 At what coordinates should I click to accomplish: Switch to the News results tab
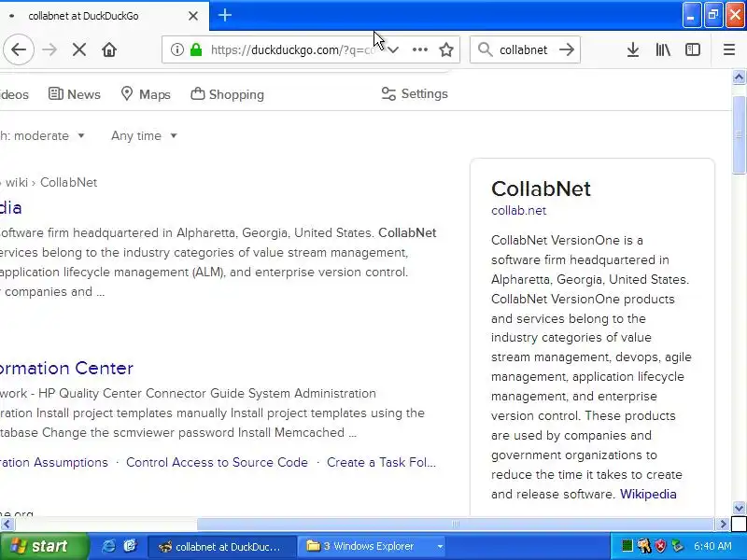[x=75, y=94]
